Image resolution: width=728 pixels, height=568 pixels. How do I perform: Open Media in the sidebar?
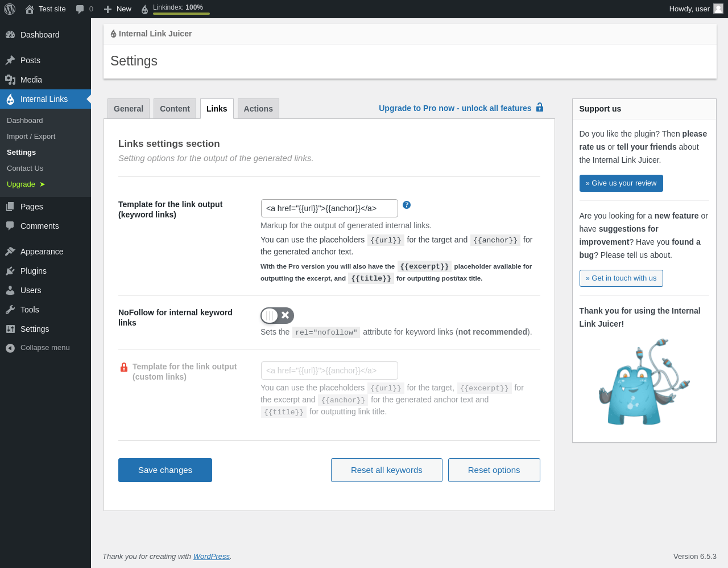coord(45,80)
